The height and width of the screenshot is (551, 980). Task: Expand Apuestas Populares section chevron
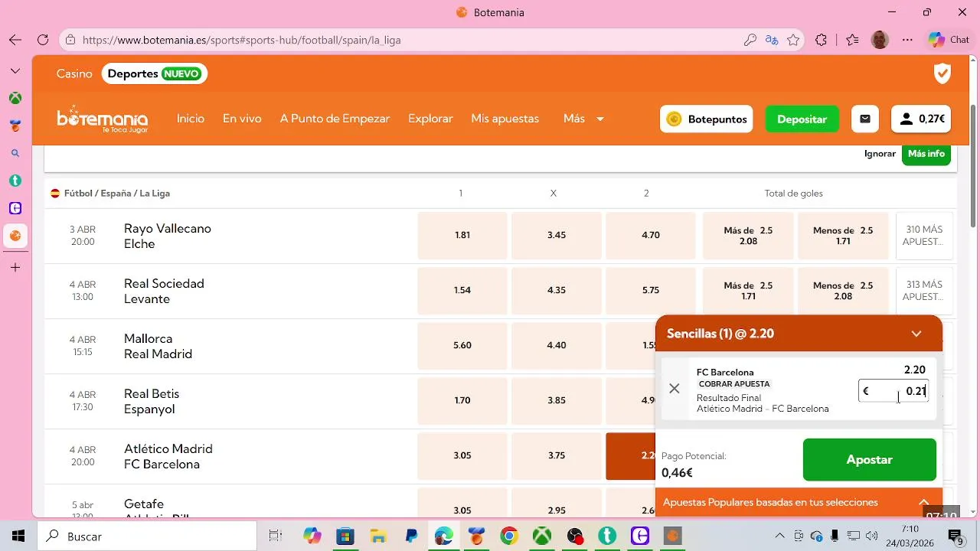point(924,502)
